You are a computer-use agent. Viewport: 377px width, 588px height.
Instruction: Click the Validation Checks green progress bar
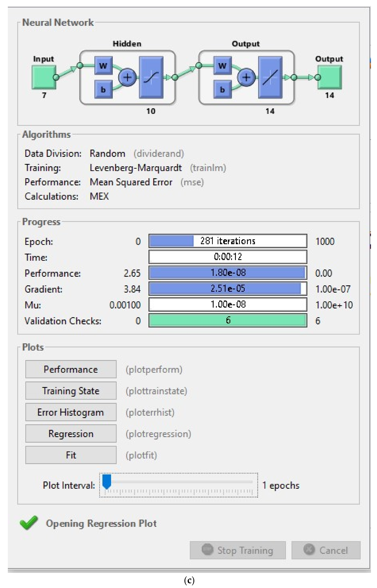coord(228,320)
